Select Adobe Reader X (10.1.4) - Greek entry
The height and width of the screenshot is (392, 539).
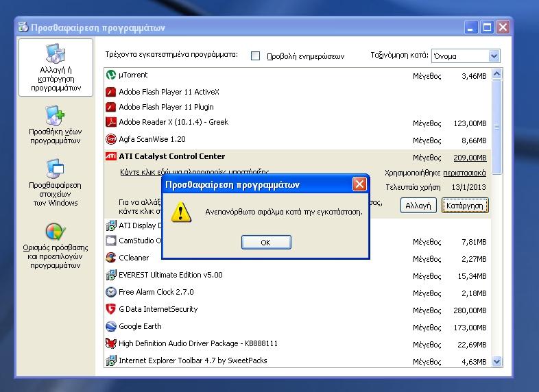pyautogui.click(x=173, y=122)
